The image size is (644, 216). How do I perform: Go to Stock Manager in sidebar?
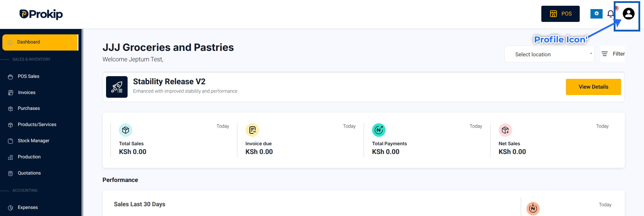pos(33,141)
